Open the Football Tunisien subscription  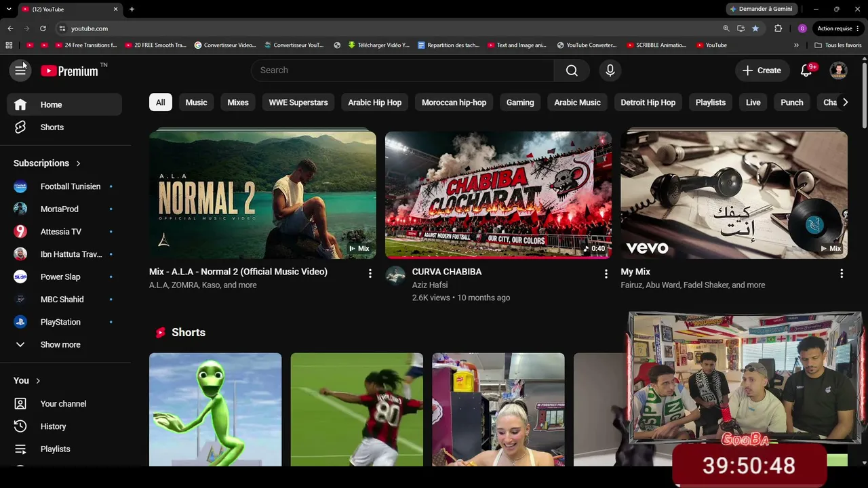64,186
